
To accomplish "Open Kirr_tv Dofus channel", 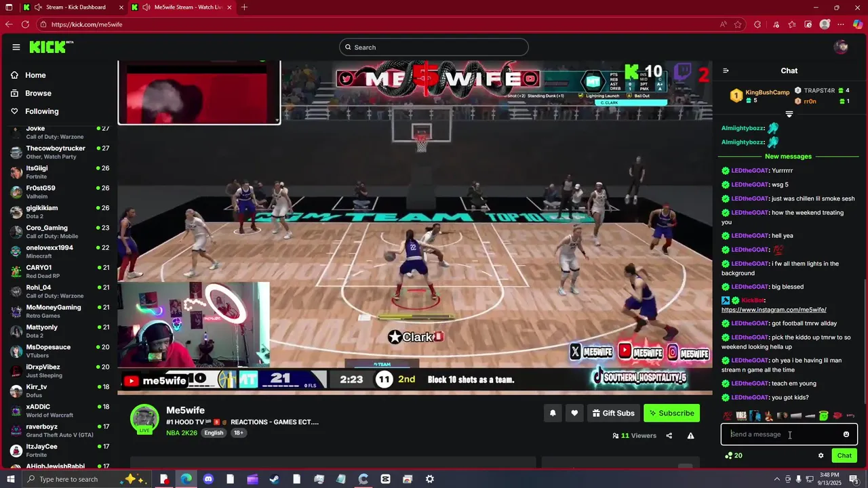I will pos(60,390).
